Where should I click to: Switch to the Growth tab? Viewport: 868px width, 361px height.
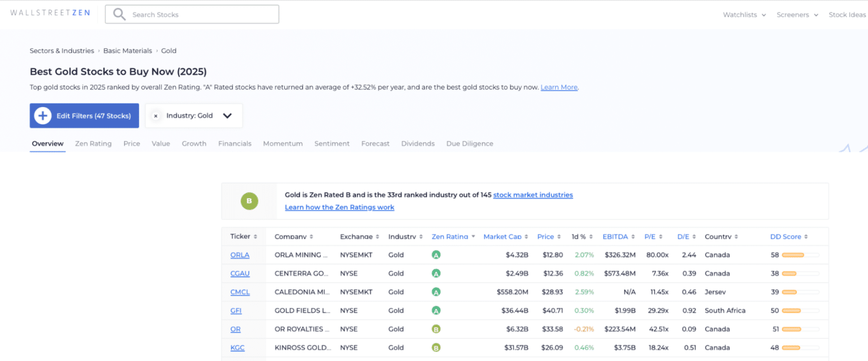(194, 144)
